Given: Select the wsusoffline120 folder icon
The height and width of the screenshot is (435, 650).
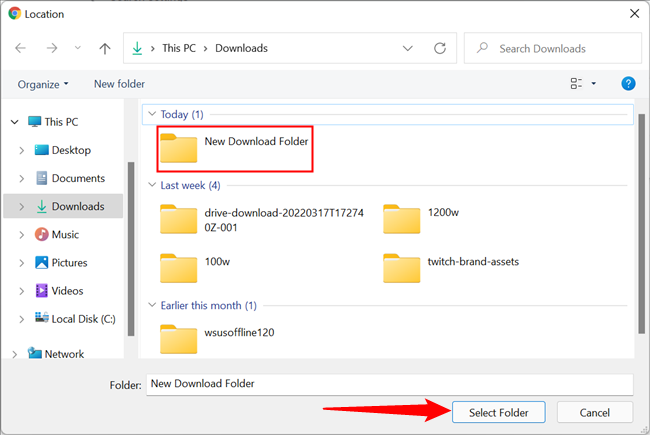Looking at the screenshot, I should 179,340.
